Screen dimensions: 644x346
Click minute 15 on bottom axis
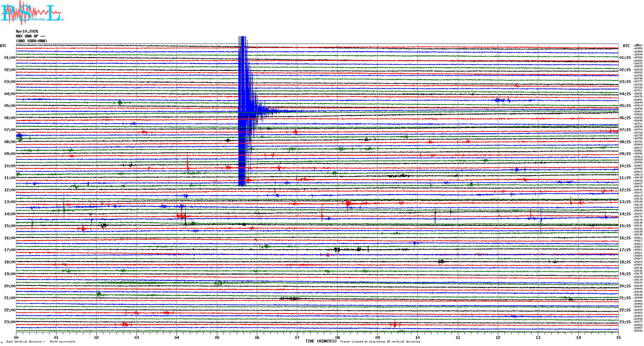(x=618, y=337)
